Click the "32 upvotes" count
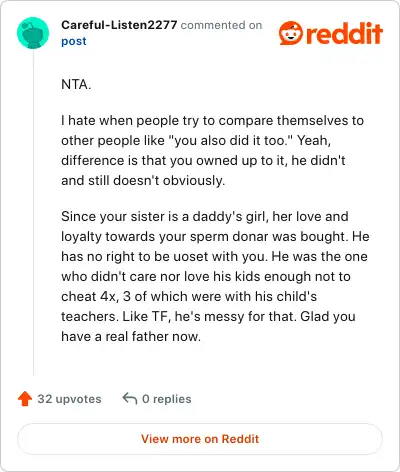This screenshot has width=400, height=472. click(69, 399)
